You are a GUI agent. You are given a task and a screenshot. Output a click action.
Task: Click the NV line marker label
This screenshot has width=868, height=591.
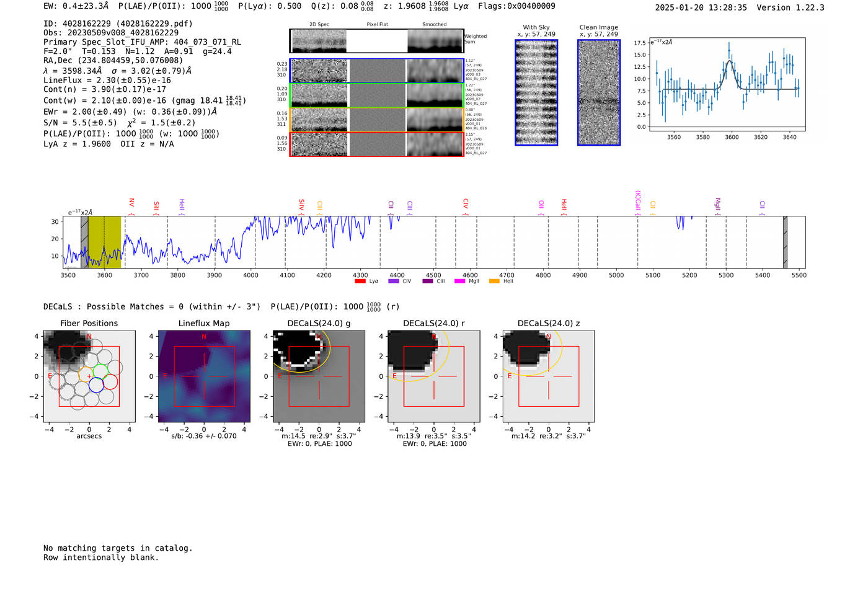(131, 203)
